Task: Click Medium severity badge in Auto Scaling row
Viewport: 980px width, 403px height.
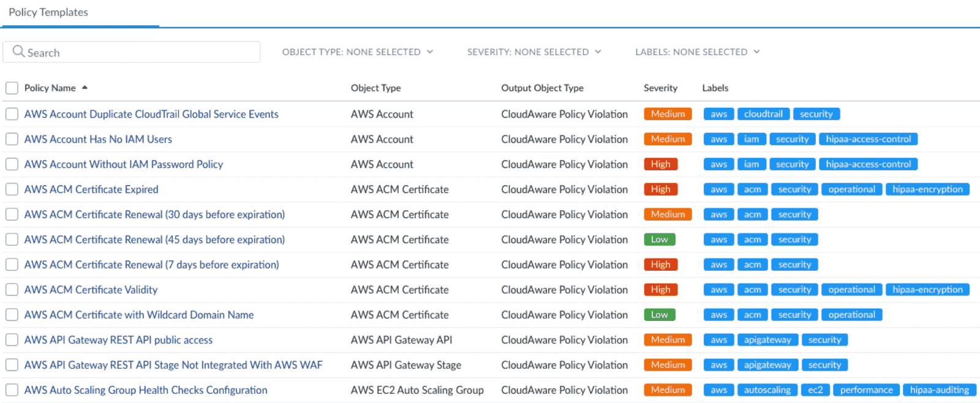Action: [668, 390]
